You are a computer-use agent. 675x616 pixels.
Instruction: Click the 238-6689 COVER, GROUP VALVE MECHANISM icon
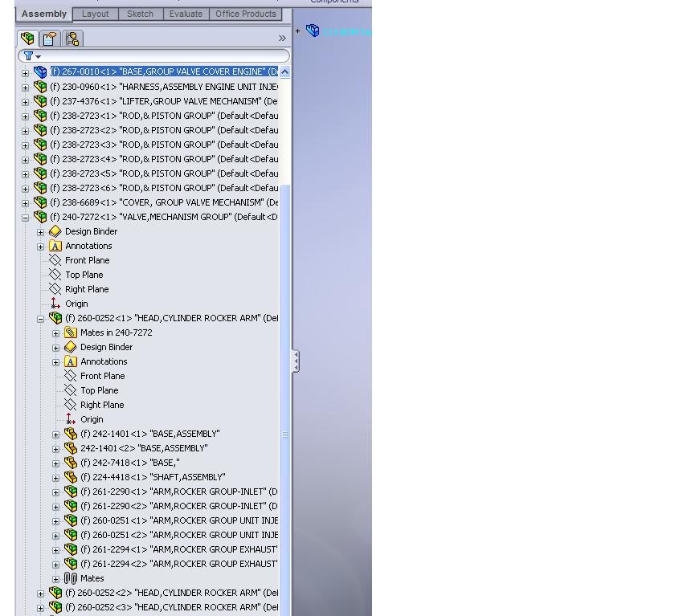coord(40,202)
